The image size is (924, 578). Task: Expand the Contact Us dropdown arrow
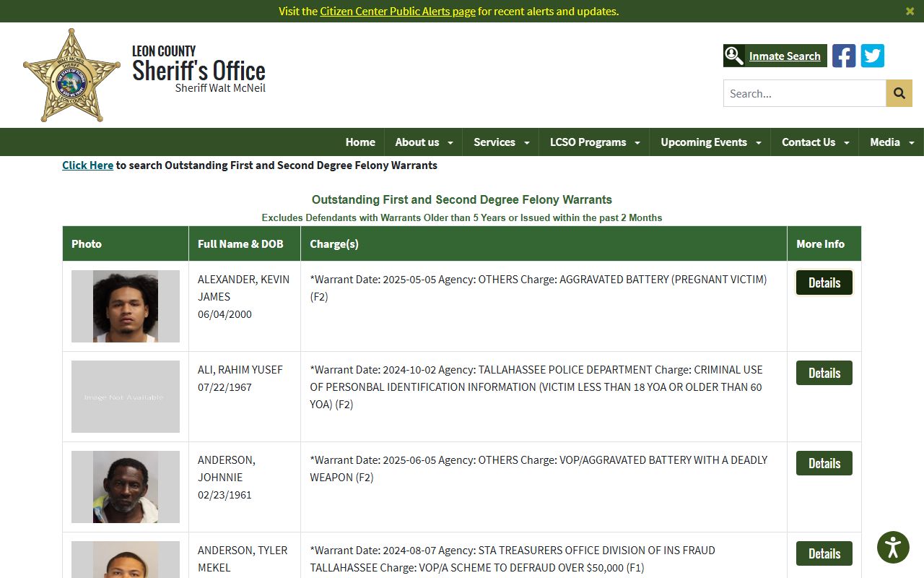(847, 143)
